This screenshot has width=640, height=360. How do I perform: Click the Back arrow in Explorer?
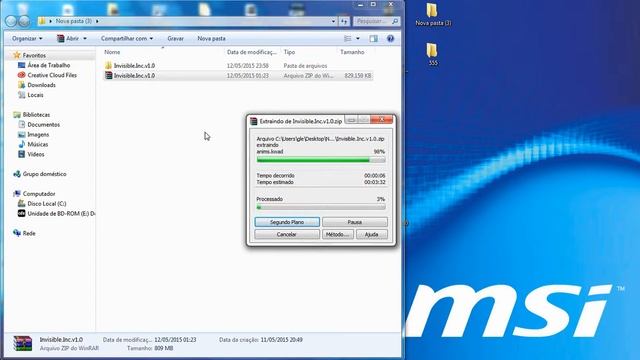click(x=11, y=21)
